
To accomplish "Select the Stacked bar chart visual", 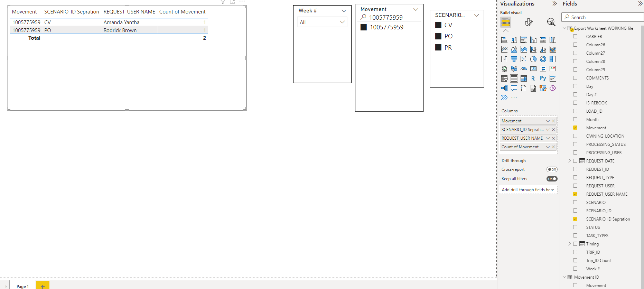I will (504, 40).
